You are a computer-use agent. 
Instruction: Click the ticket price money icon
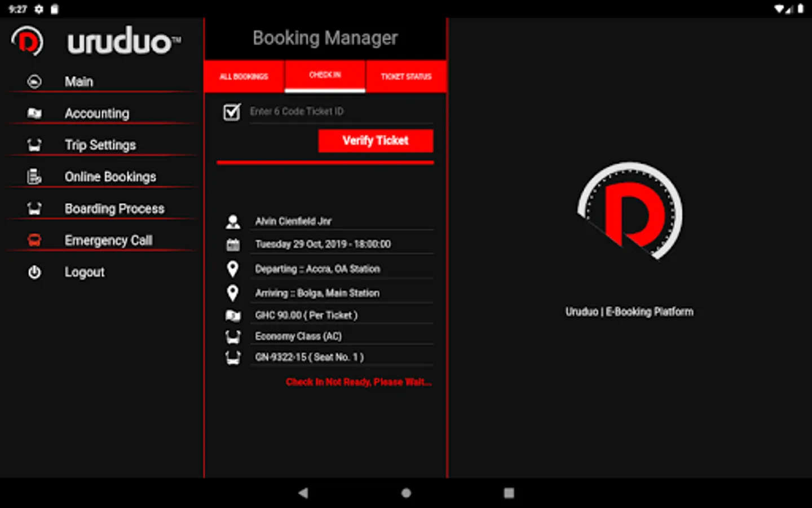[233, 316]
